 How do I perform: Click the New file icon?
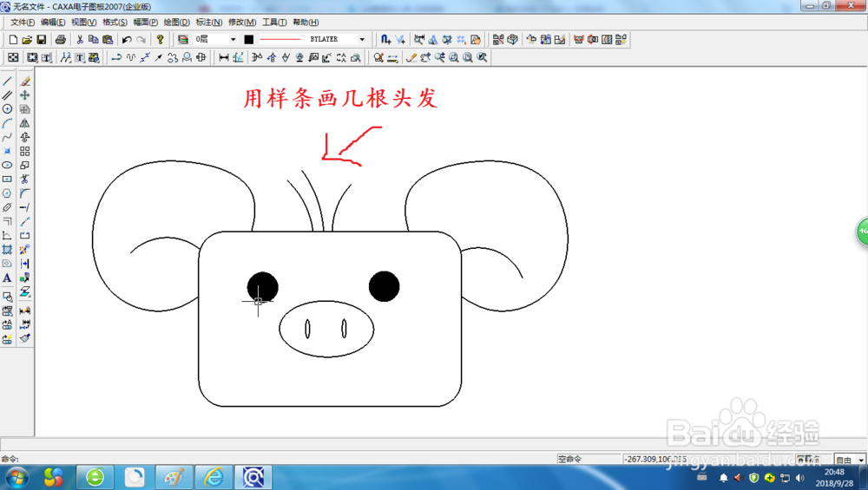[13, 39]
